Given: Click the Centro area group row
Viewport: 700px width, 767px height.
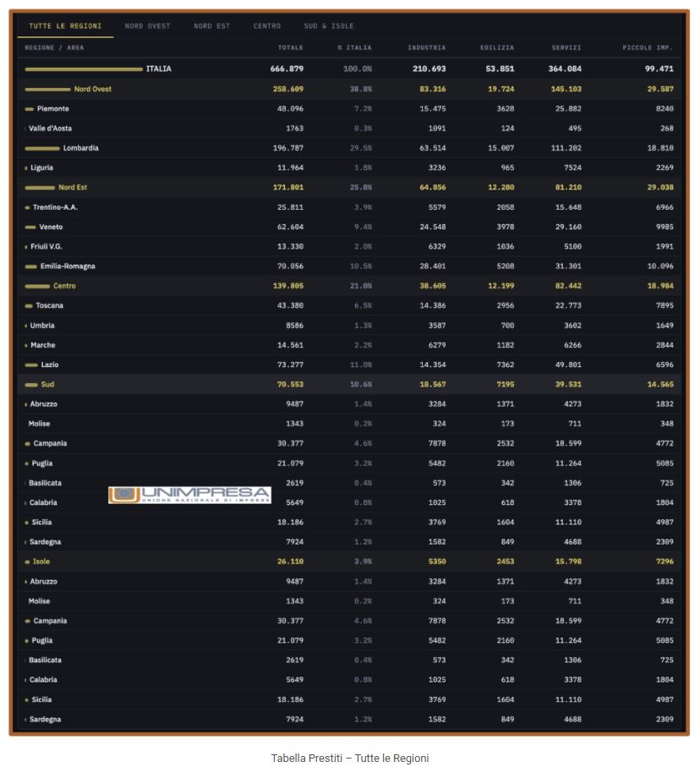Looking at the screenshot, I should coord(64,286).
